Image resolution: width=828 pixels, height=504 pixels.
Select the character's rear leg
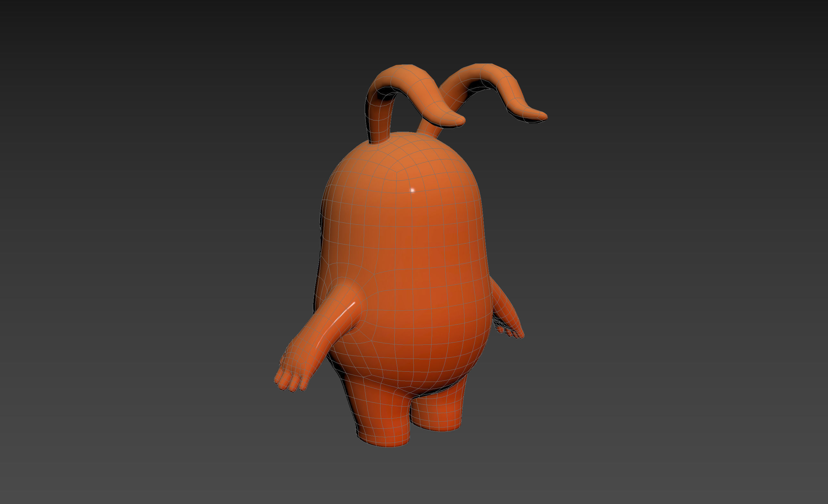(x=439, y=408)
